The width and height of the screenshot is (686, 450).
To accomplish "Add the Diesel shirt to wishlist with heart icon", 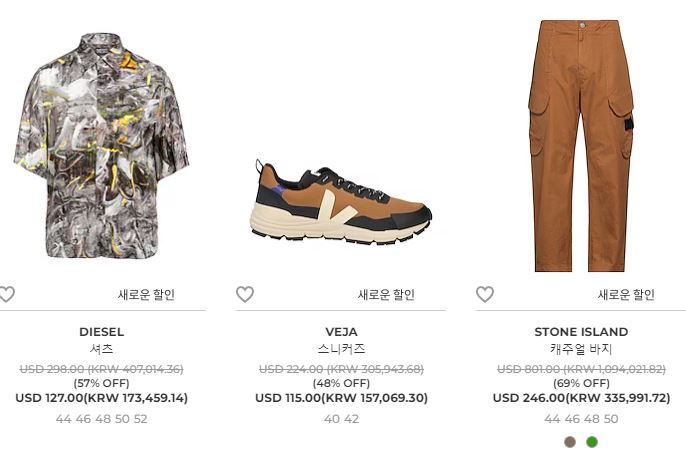I will point(6,294).
